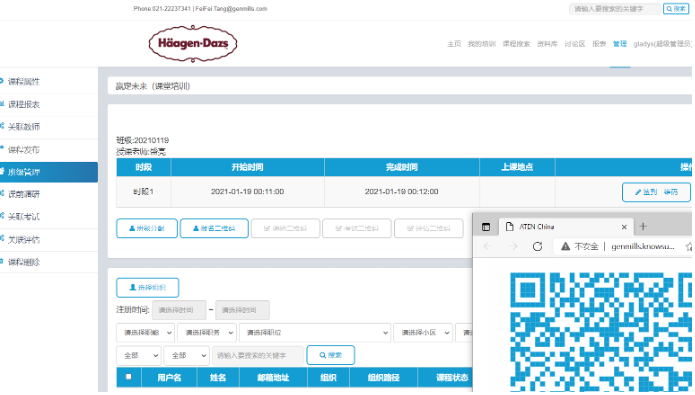Open the 请选择职位 dropdown

point(315,332)
